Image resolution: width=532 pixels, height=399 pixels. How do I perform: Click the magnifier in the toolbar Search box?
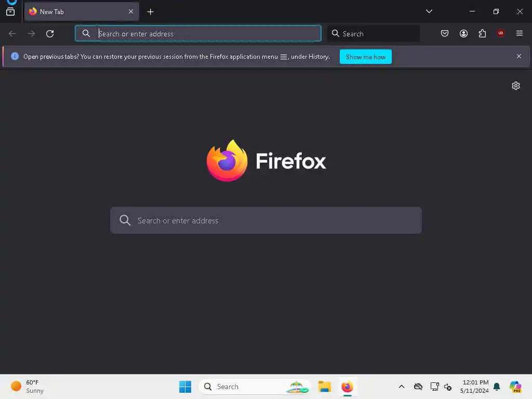(335, 33)
